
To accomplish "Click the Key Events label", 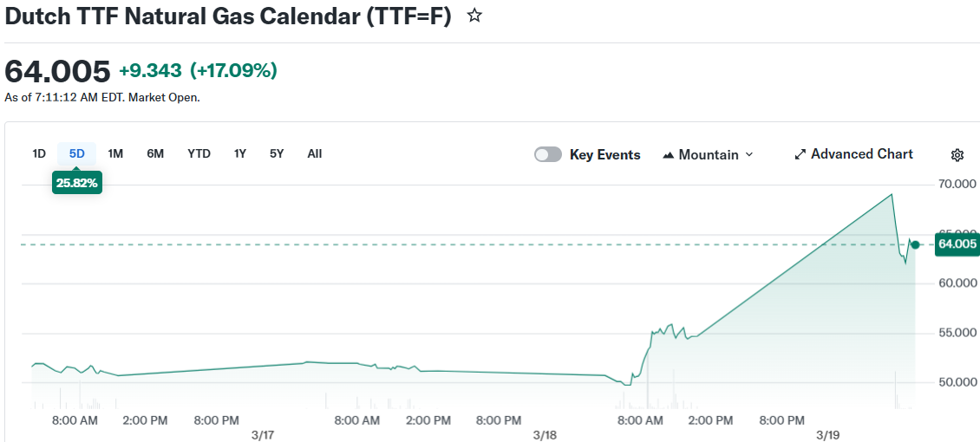I will coord(604,155).
